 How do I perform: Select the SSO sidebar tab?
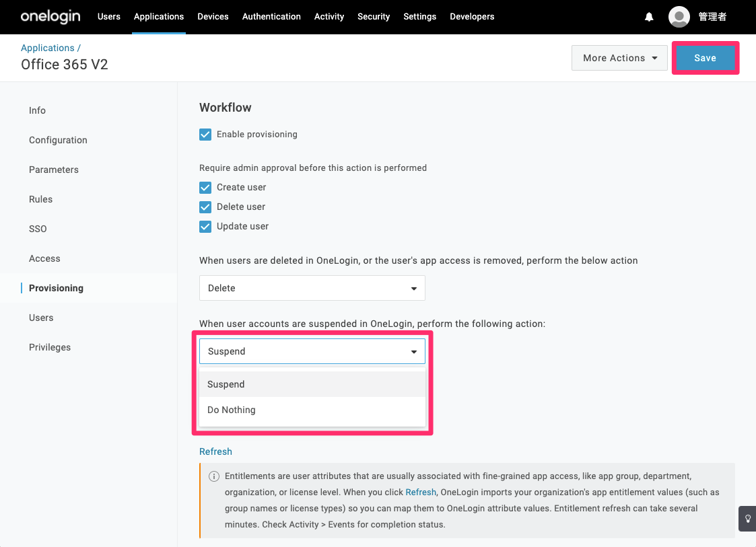pyautogui.click(x=38, y=229)
